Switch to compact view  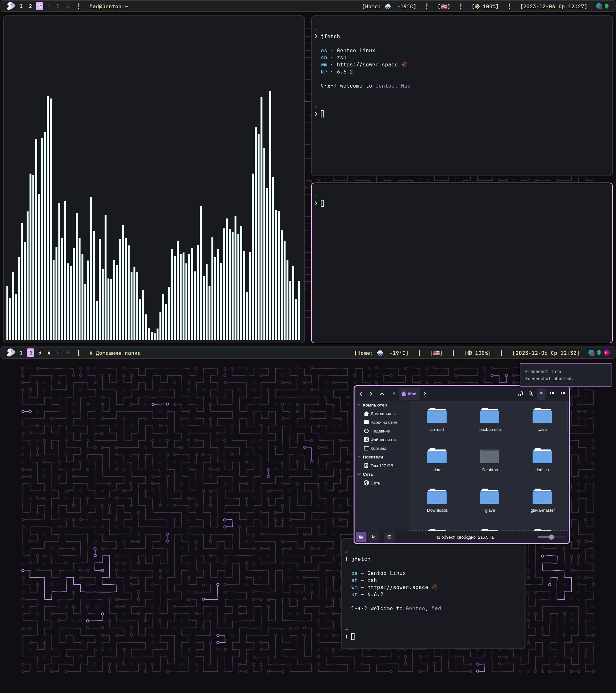pyautogui.click(x=563, y=394)
